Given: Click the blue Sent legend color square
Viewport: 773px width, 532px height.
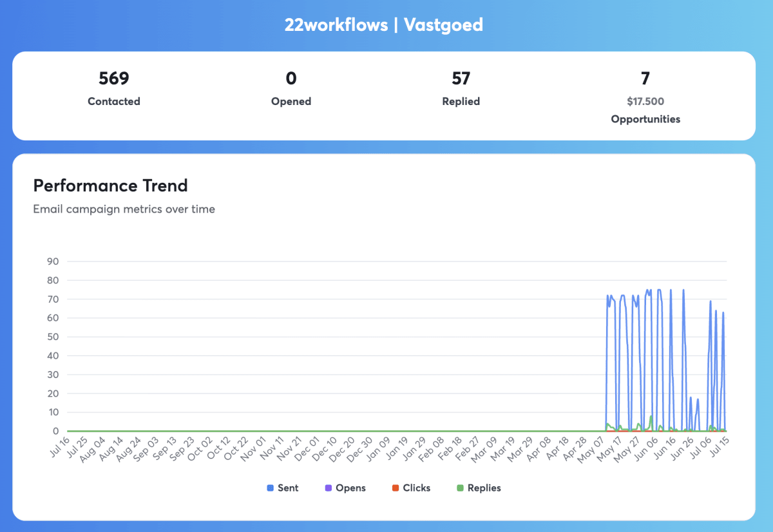Looking at the screenshot, I should click(x=271, y=488).
